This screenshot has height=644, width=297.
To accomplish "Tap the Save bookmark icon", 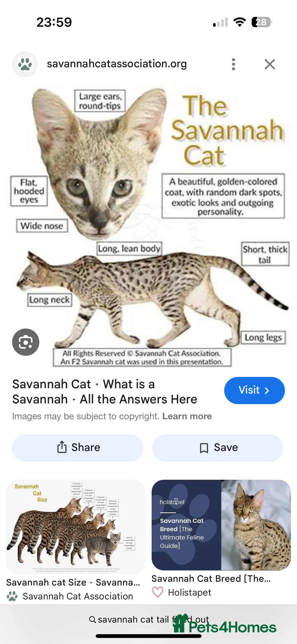I will [x=204, y=447].
